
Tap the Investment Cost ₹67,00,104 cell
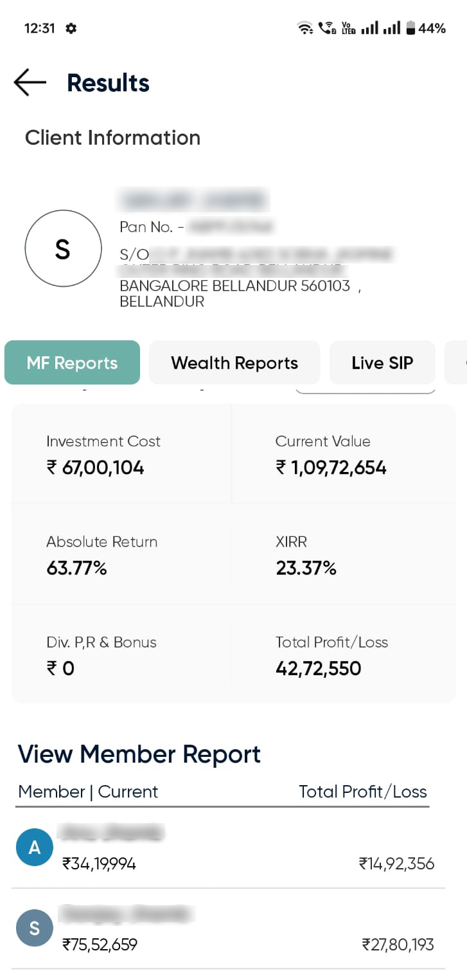click(121, 455)
